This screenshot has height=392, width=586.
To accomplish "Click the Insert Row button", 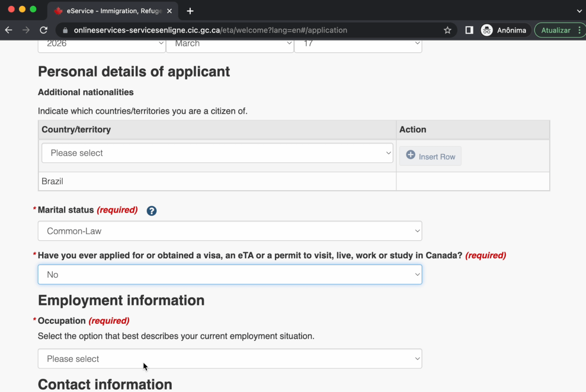I will pos(430,156).
